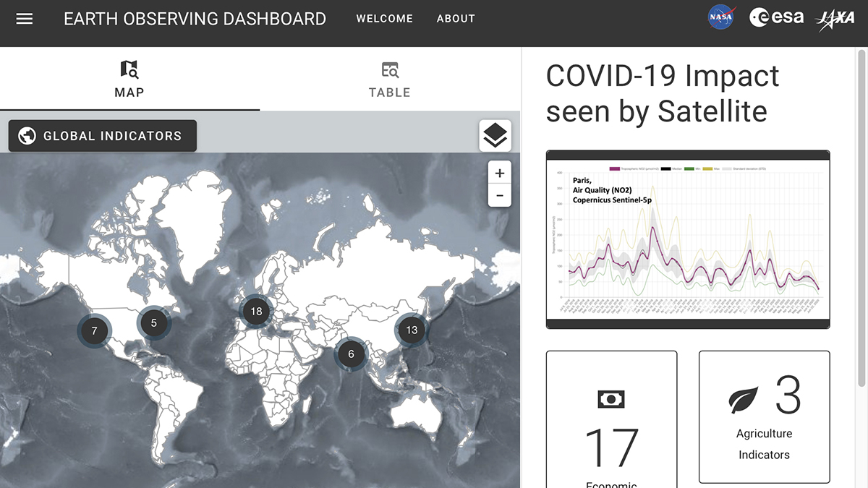Switch to the TABLE tab
Screen dimensions: 868x488
click(x=390, y=80)
